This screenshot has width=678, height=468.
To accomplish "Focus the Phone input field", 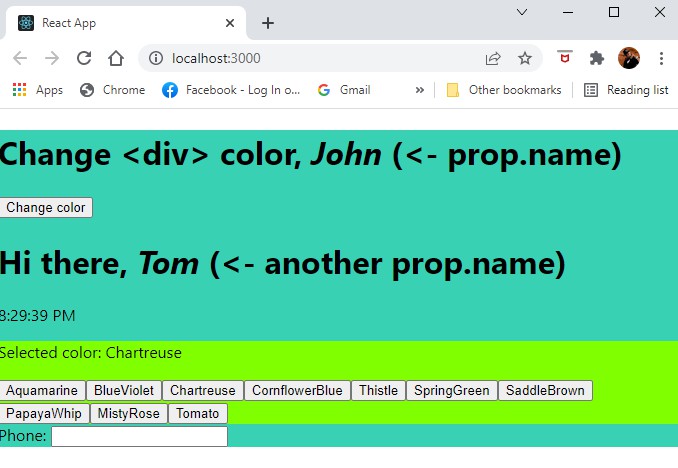I will [x=139, y=437].
